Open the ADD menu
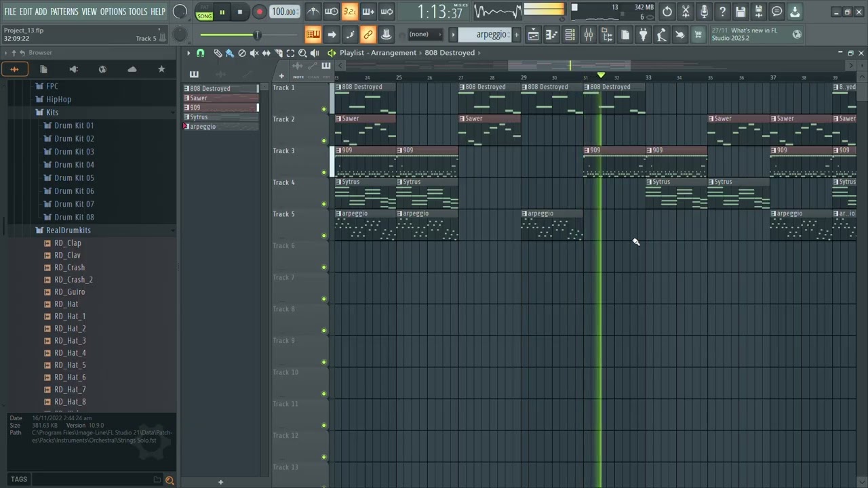This screenshot has height=488, width=868. click(41, 12)
